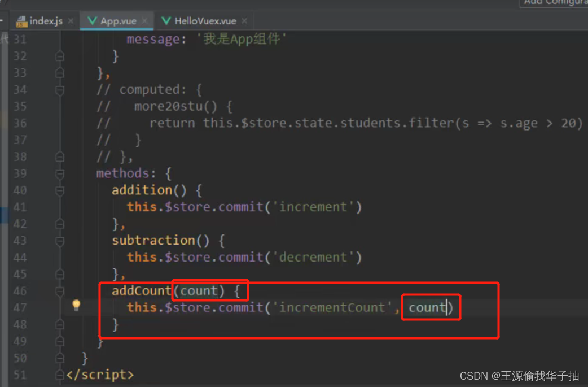This screenshot has width=588, height=387.
Task: Click the Vue logo icon on App.vue tab
Action: [92, 21]
